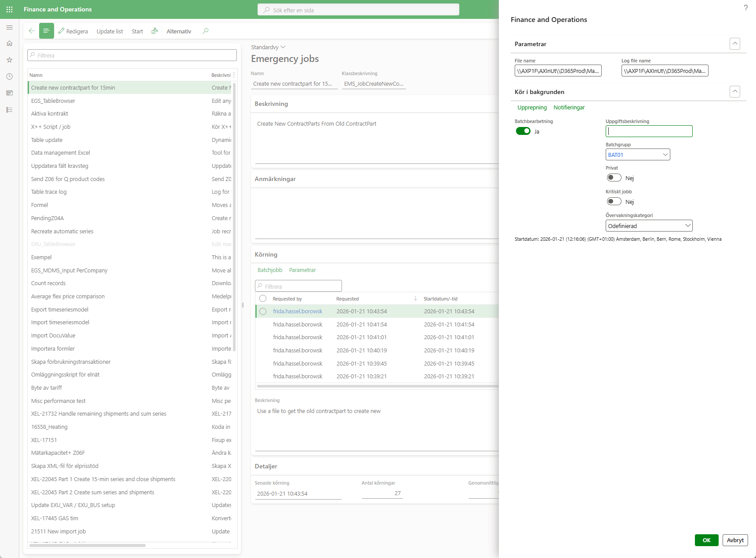Image resolution: width=756 pixels, height=558 pixels.
Task: Click the toolbar search magnifier icon
Action: (x=205, y=31)
